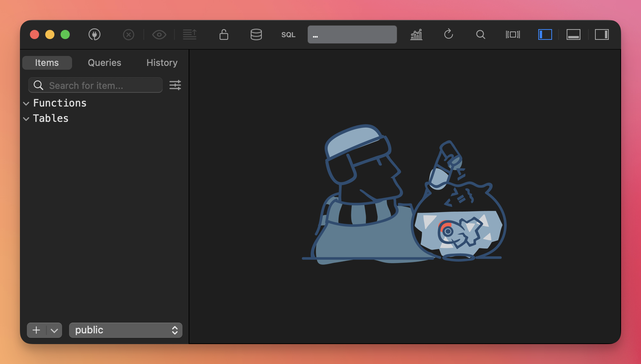
Task: Switch to the History tab
Action: tap(162, 63)
